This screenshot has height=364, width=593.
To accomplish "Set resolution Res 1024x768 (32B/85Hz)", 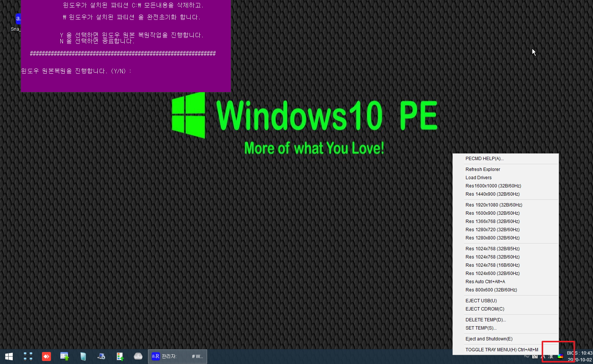I will point(506,249).
